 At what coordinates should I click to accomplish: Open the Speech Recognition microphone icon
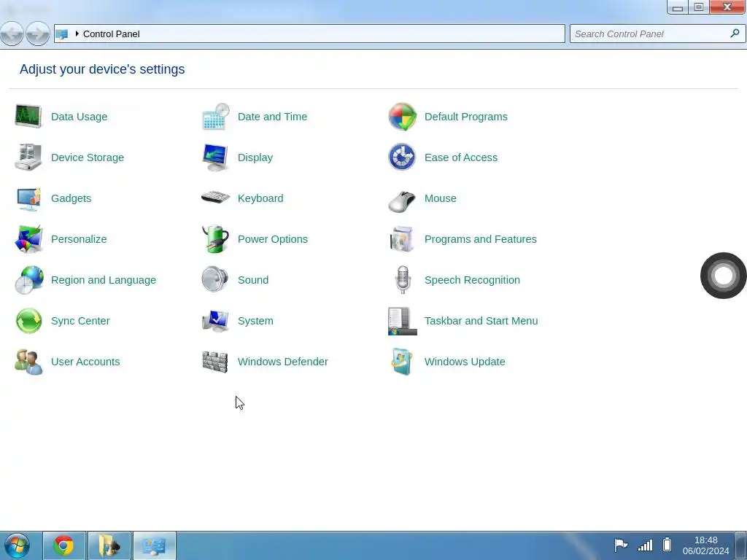click(403, 280)
